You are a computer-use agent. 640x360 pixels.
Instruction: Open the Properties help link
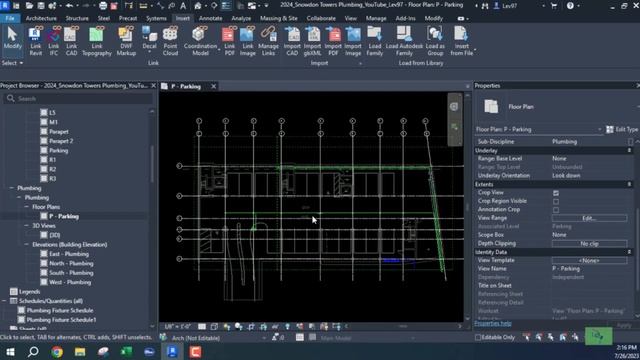pos(493,324)
